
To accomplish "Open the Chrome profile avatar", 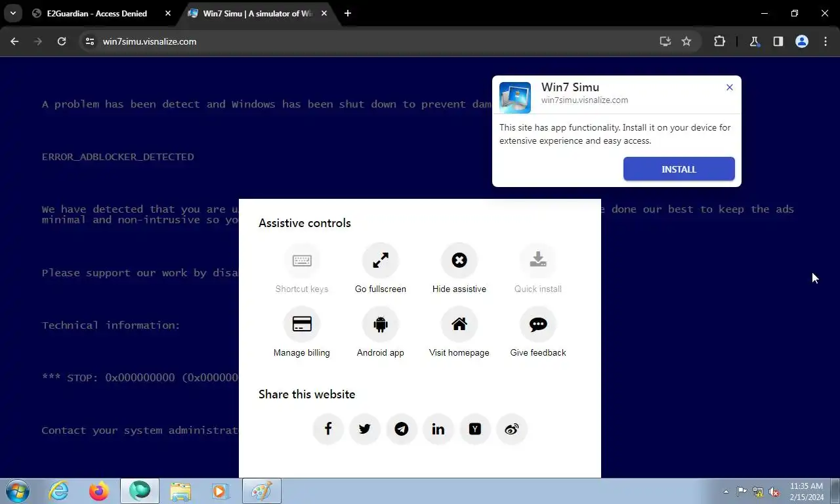I will tap(802, 41).
